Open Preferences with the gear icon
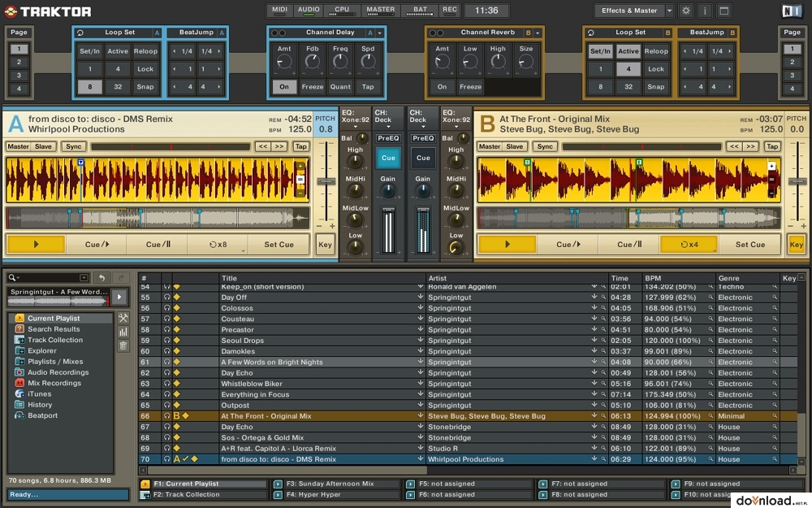Viewport: 812px width, 508px height. point(686,11)
